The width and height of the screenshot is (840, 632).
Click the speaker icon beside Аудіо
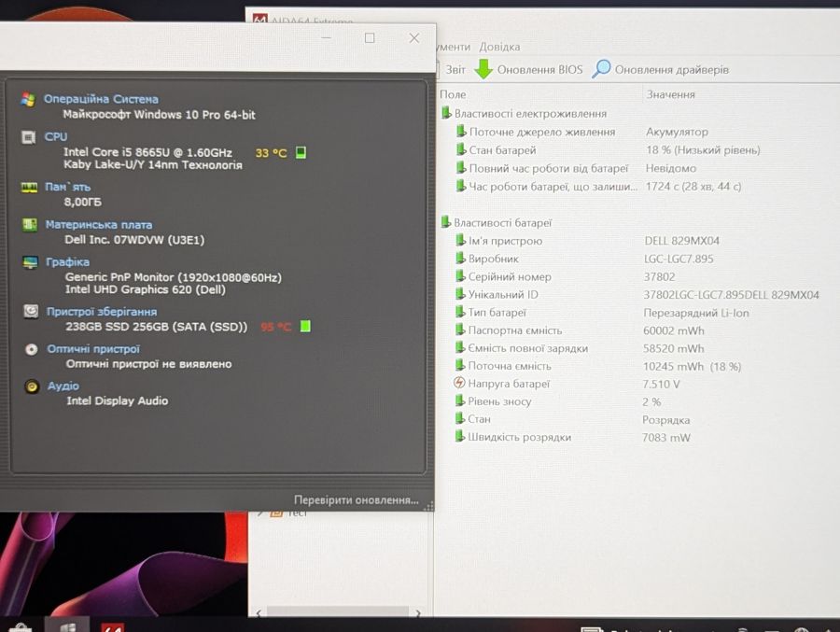(x=32, y=386)
